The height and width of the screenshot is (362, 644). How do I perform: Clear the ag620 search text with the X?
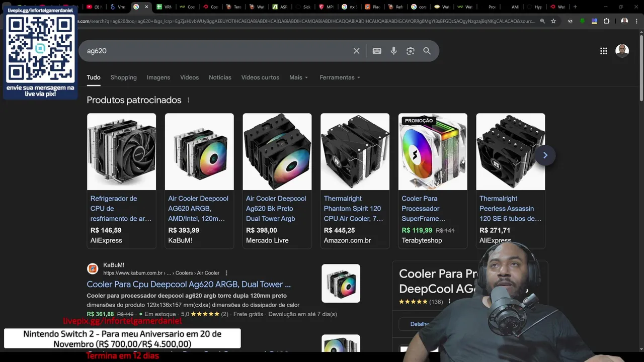pos(356,51)
